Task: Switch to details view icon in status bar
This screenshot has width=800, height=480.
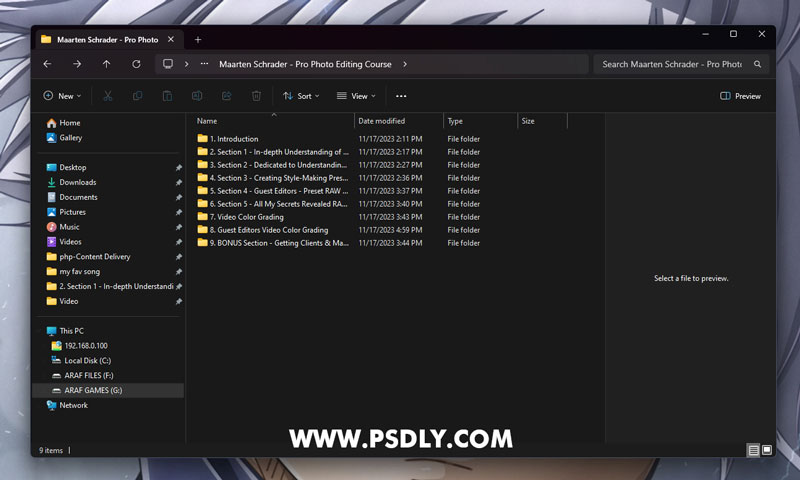Action: [753, 451]
